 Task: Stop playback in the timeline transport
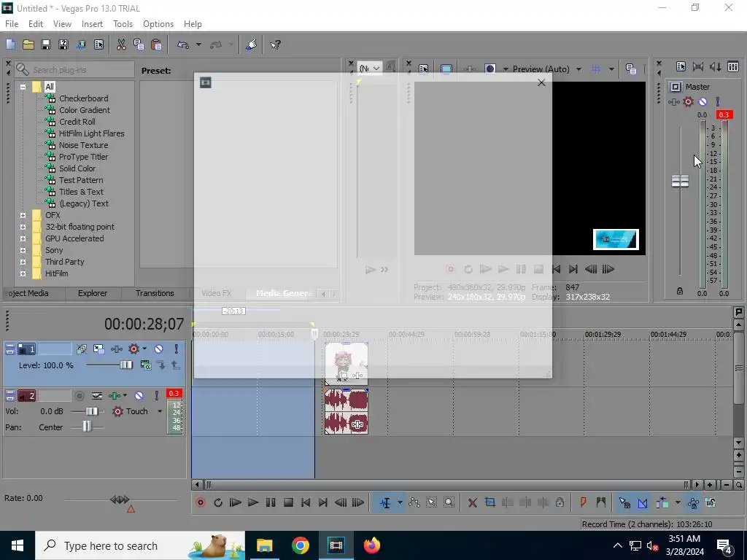click(x=288, y=502)
